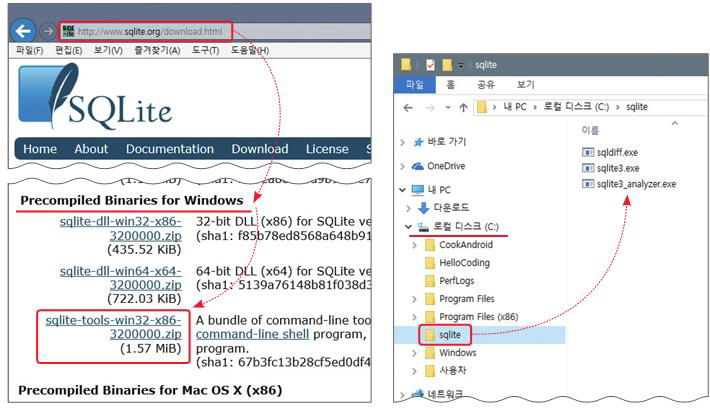Select the sqlite folder in tree
710x416 pixels.
click(449, 335)
